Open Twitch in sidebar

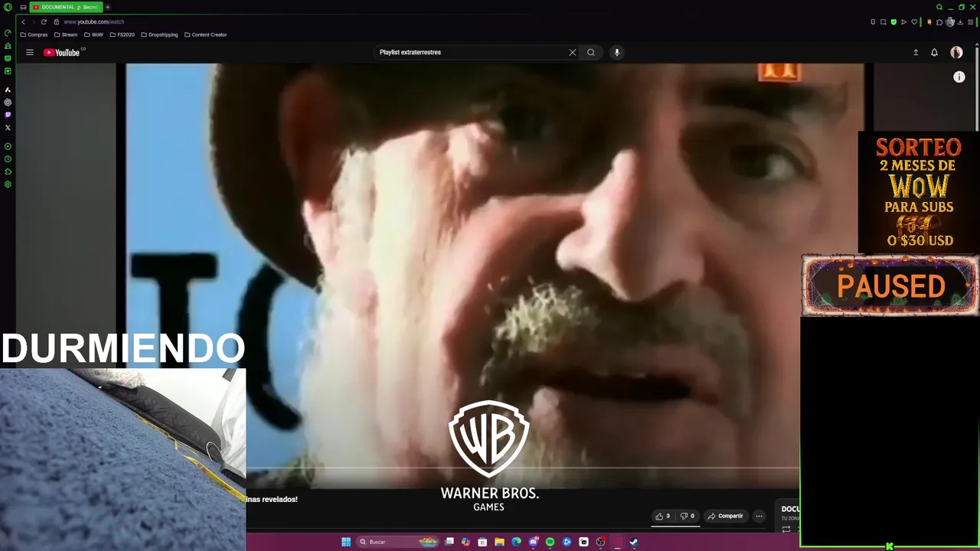pos(8,115)
